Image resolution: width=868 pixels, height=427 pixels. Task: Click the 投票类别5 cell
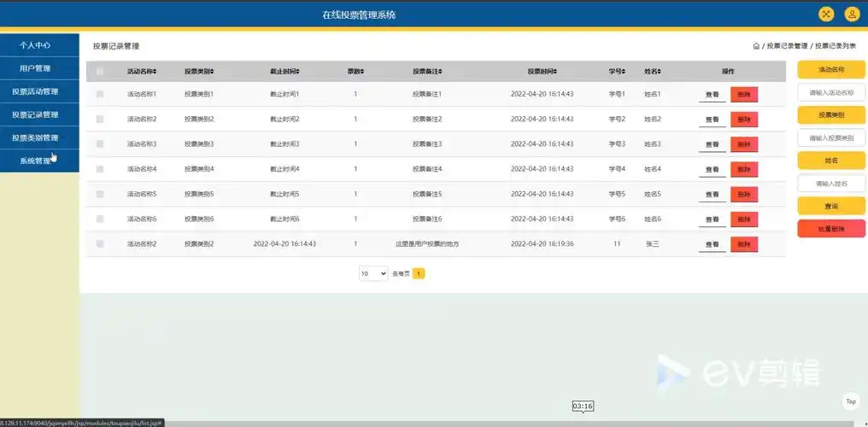[199, 194]
